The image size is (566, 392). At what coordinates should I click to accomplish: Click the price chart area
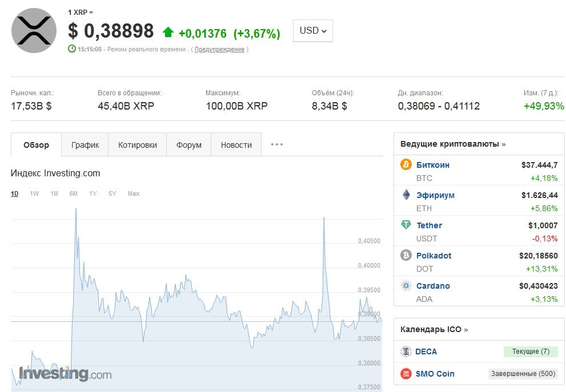point(196,300)
